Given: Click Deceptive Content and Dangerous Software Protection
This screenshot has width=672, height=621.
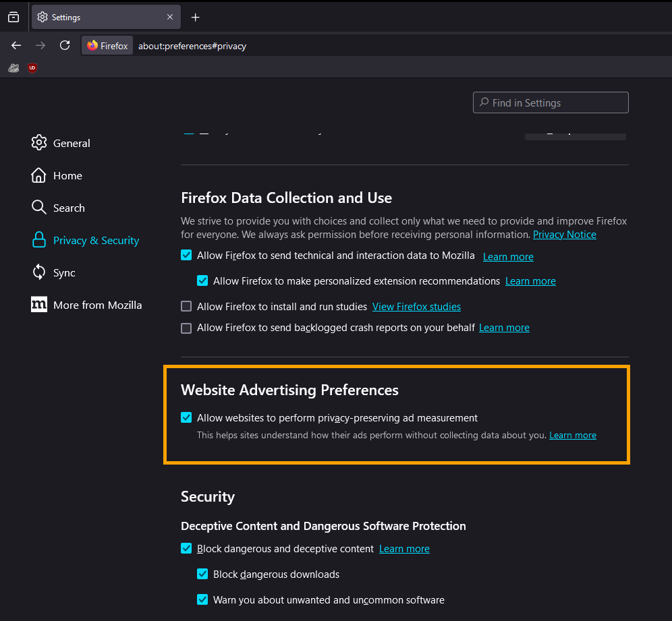Looking at the screenshot, I should tap(323, 526).
